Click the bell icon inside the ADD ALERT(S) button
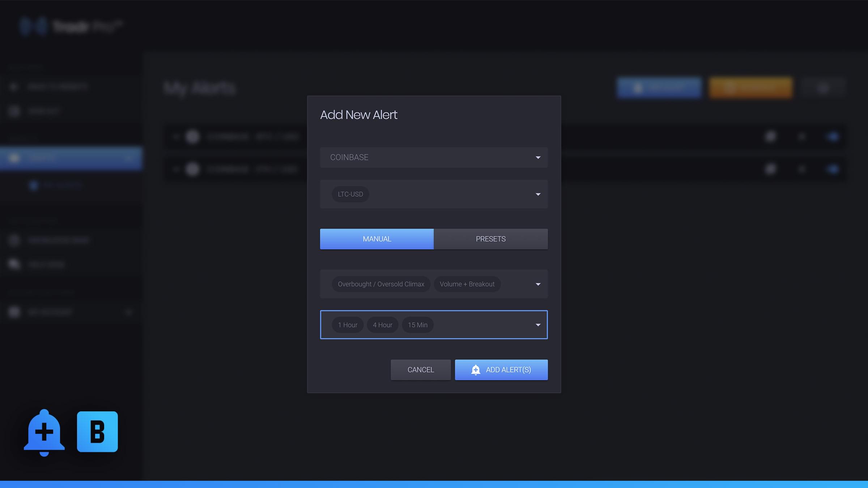Screen dimensions: 868x488 pos(476,370)
